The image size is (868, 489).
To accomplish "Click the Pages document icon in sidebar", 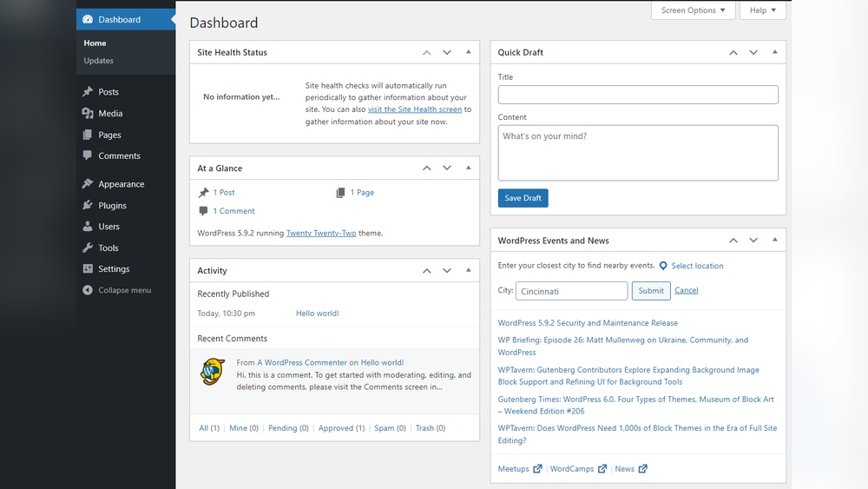I will [x=88, y=135].
